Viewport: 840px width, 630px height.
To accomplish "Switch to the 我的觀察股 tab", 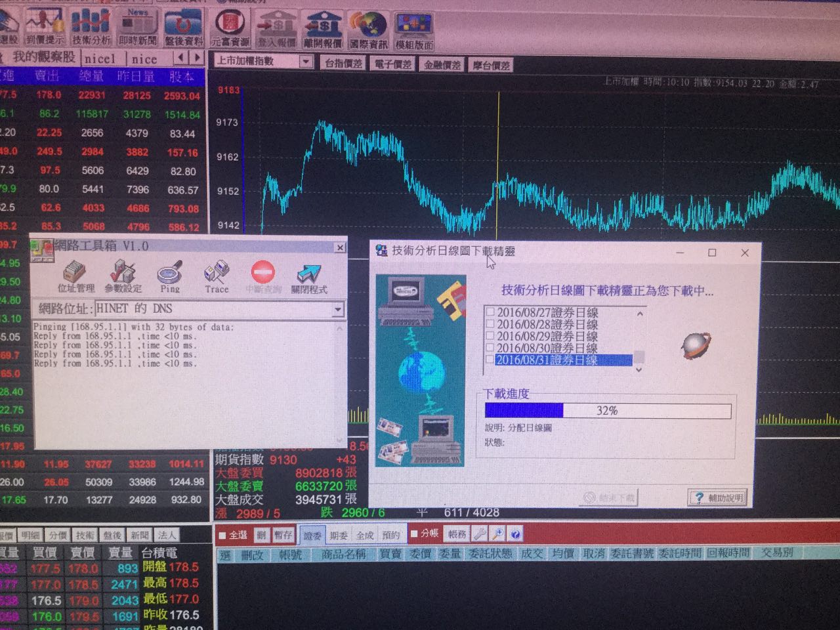I will pos(44,57).
